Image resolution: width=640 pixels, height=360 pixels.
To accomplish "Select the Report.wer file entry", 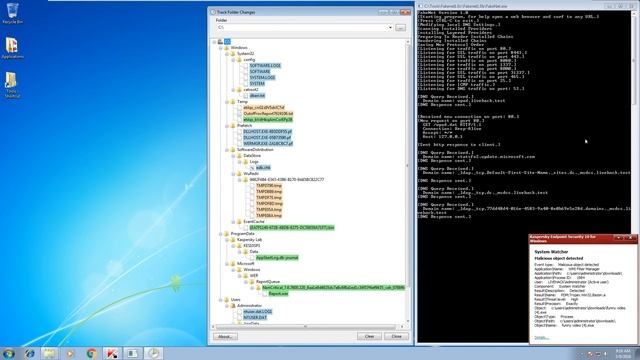I will 278,294.
